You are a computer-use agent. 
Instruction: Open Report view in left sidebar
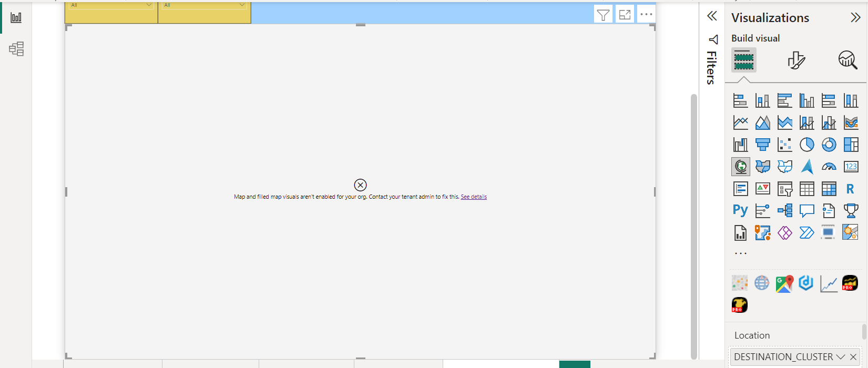[16, 17]
